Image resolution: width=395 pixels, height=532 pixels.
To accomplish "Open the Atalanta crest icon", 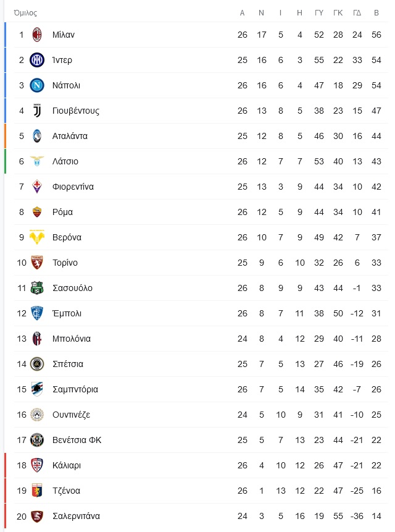I will (x=37, y=136).
